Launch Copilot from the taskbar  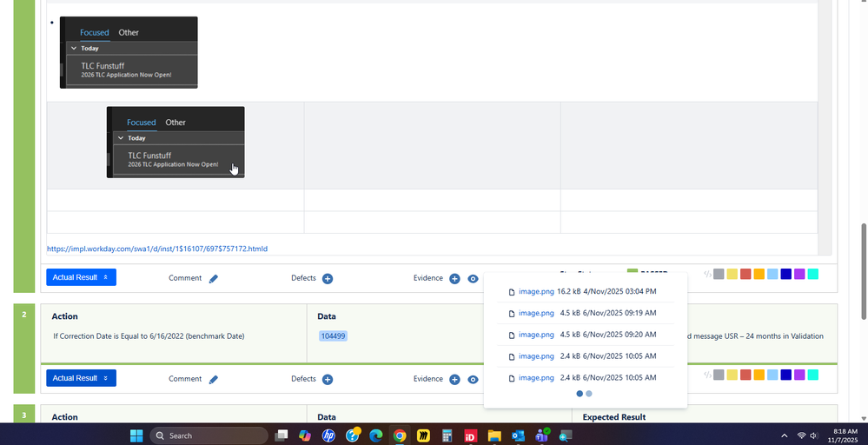coord(305,435)
